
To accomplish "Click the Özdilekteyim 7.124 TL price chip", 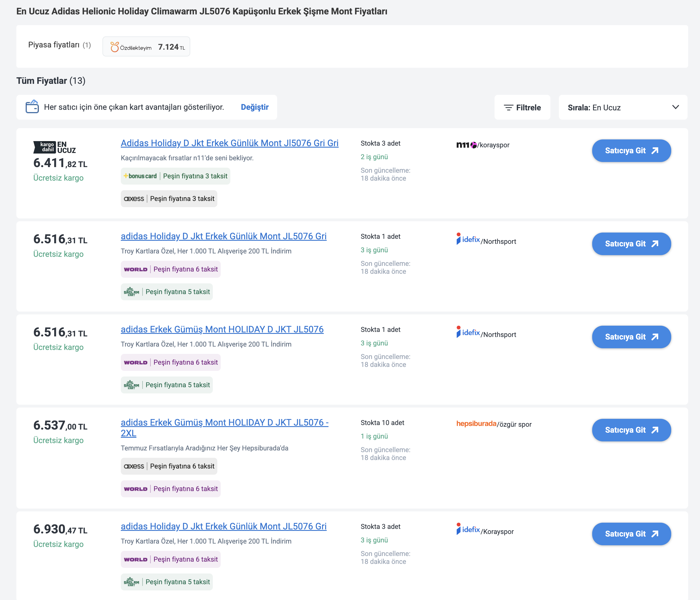I will coord(146,47).
